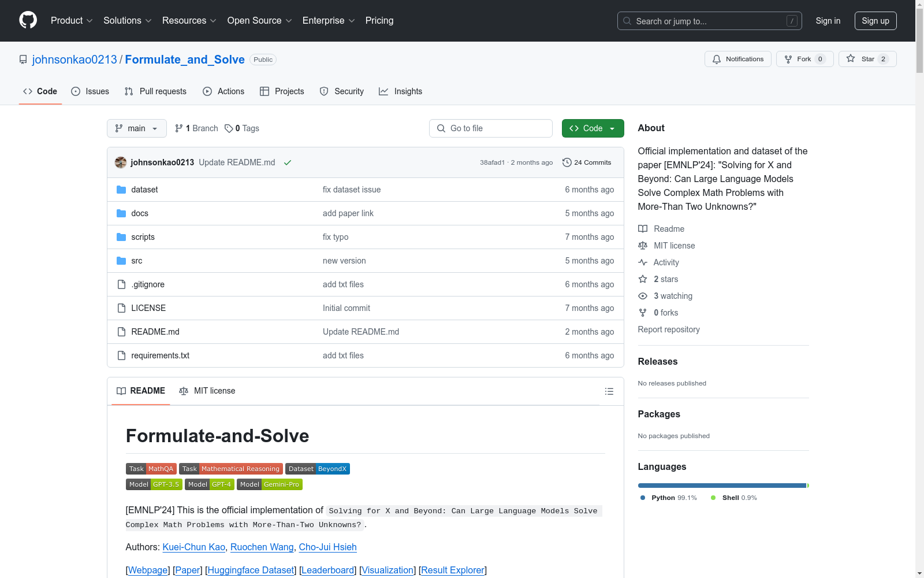Viewport: 924px width, 578px height.
Task: Focus the Go to file field
Action: point(491,128)
